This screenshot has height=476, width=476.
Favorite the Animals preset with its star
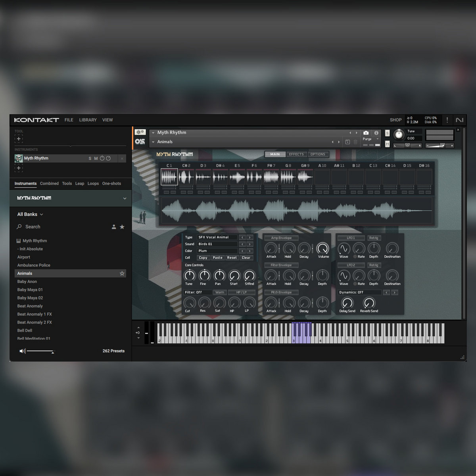122,273
